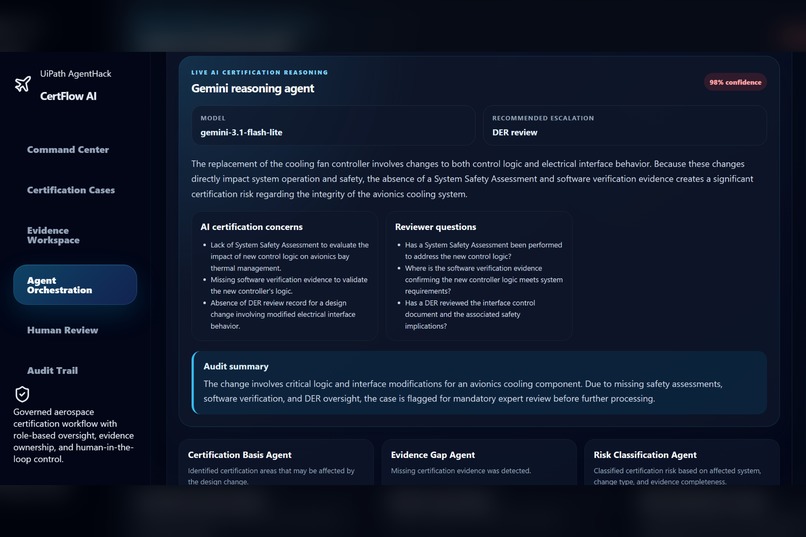The width and height of the screenshot is (806, 537).
Task: Click the Reviewer questions heading
Action: pyautogui.click(x=435, y=227)
